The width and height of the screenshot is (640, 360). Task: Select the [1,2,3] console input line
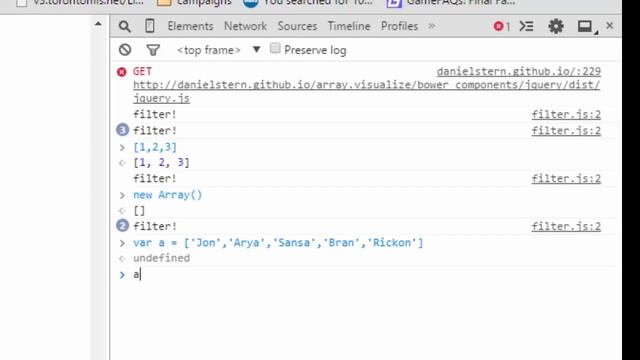(x=155, y=147)
